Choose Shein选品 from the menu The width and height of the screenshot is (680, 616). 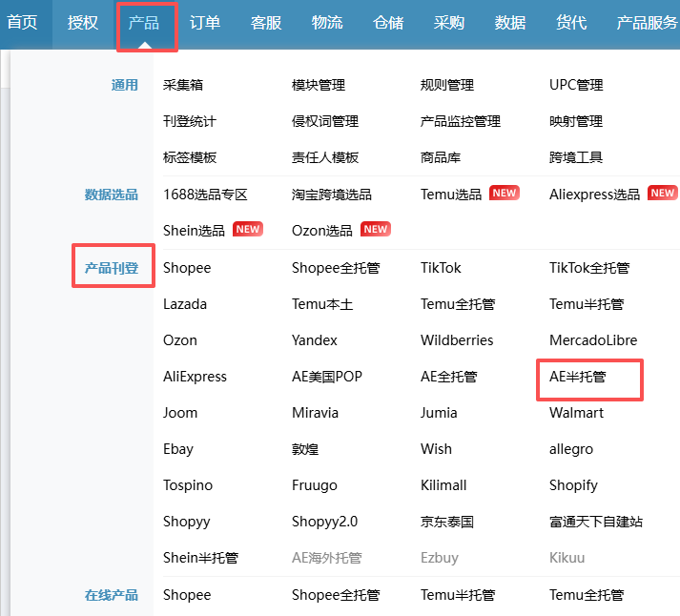click(194, 230)
